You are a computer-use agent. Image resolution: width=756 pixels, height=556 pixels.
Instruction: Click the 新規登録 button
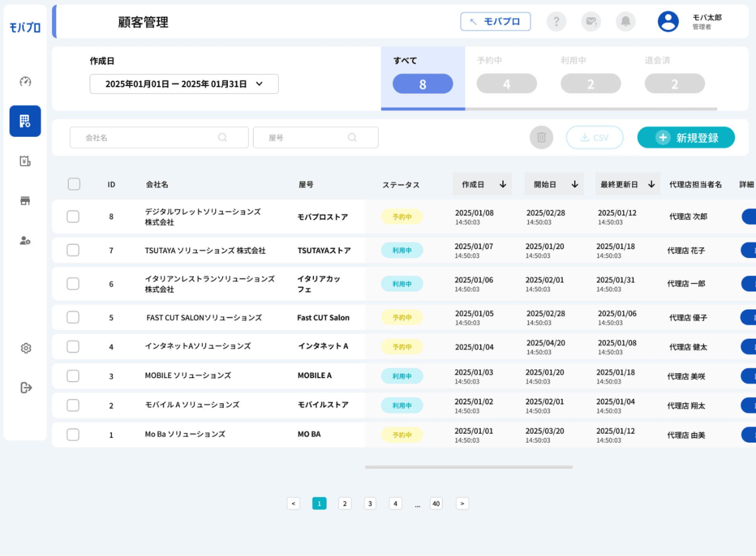coord(686,138)
